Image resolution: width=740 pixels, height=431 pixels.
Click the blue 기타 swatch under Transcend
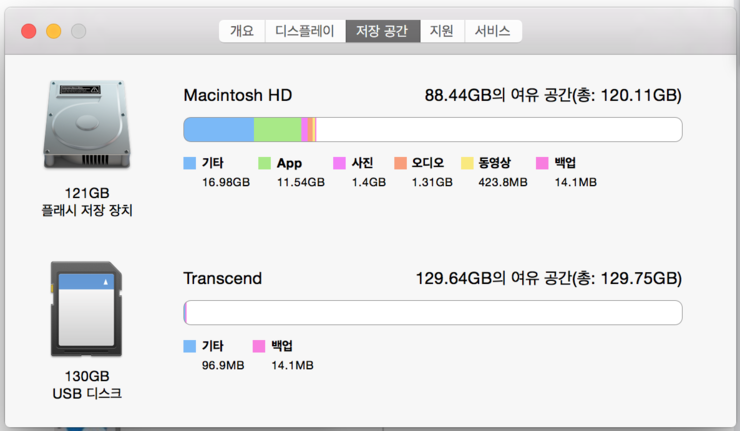tap(190, 346)
